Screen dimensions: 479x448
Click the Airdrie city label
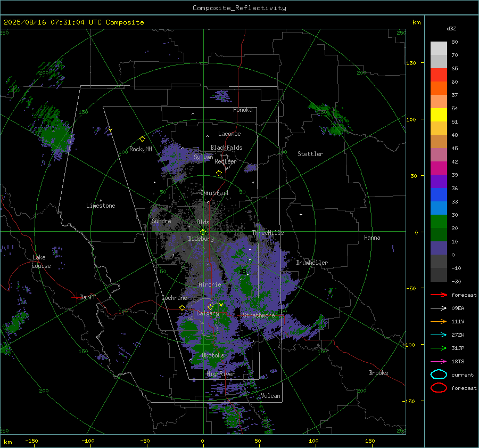coord(210,284)
